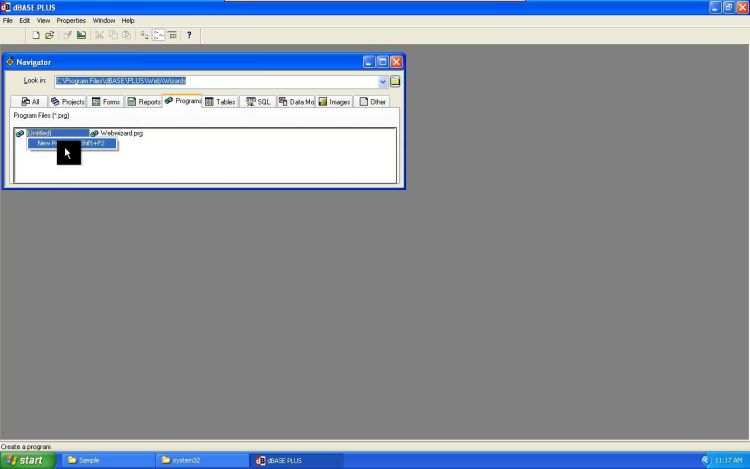Select the Untitled program icon
This screenshot has height=469, width=750.
[x=20, y=133]
